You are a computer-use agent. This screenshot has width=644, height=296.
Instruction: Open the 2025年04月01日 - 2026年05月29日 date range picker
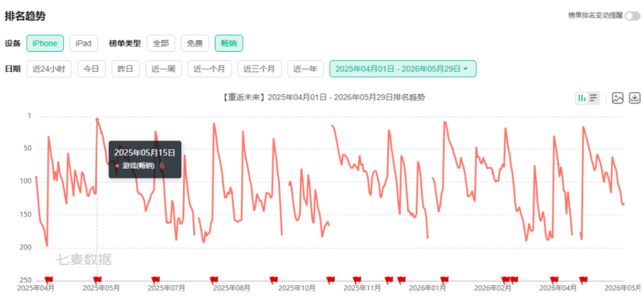[x=403, y=69]
